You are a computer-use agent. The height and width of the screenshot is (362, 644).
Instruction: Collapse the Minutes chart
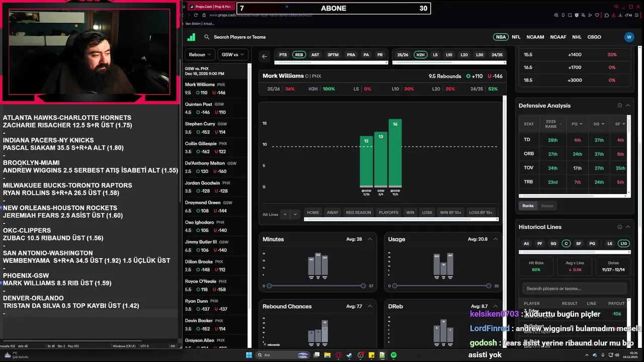370,239
